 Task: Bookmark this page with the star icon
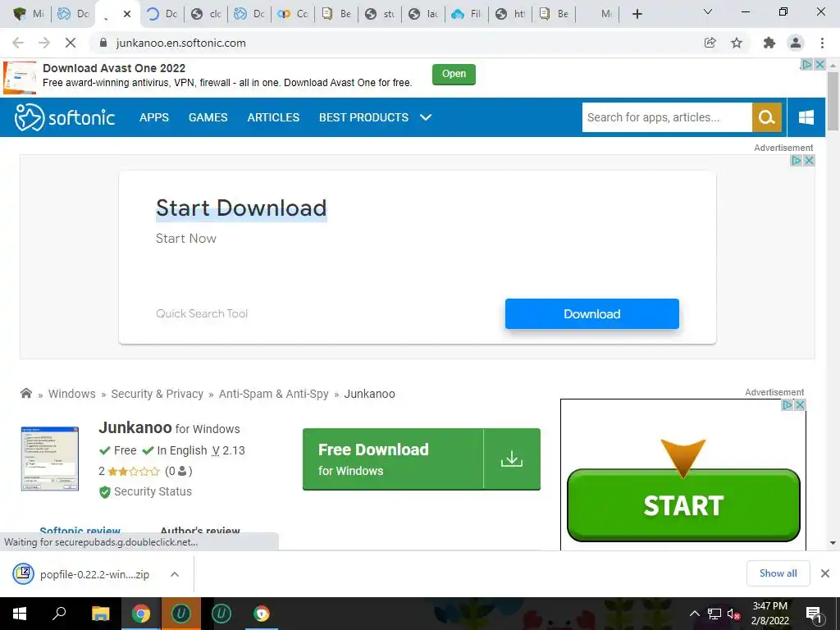pos(737,43)
